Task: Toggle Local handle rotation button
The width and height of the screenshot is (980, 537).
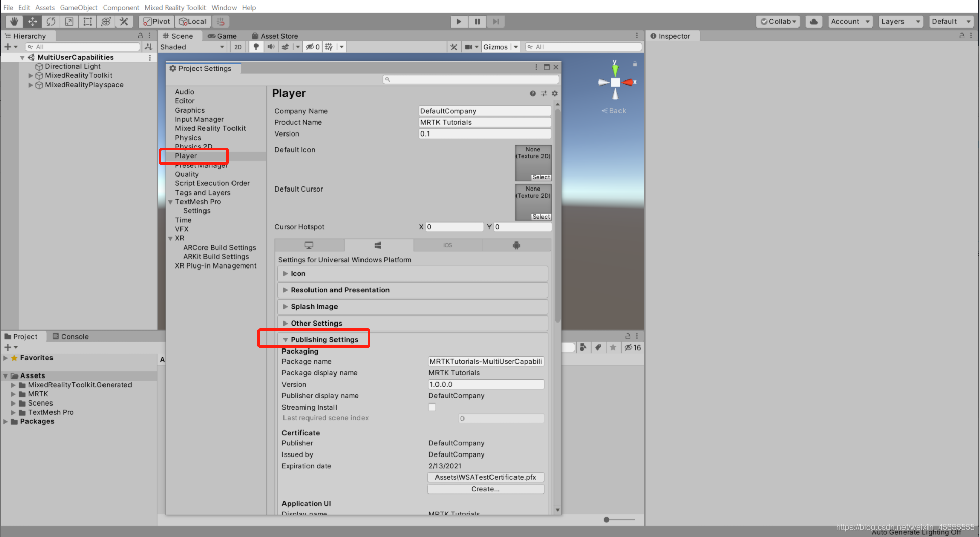Action: point(193,21)
